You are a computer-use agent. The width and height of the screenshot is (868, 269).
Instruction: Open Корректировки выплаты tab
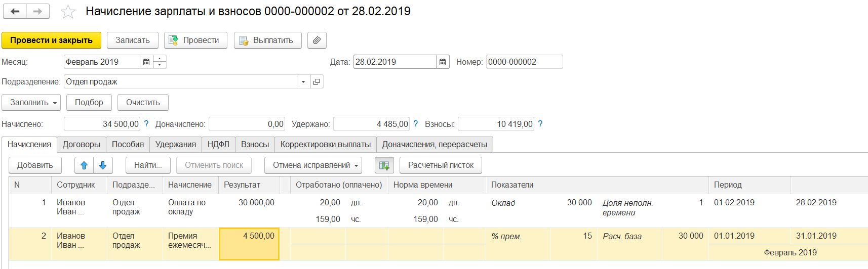[x=326, y=144]
